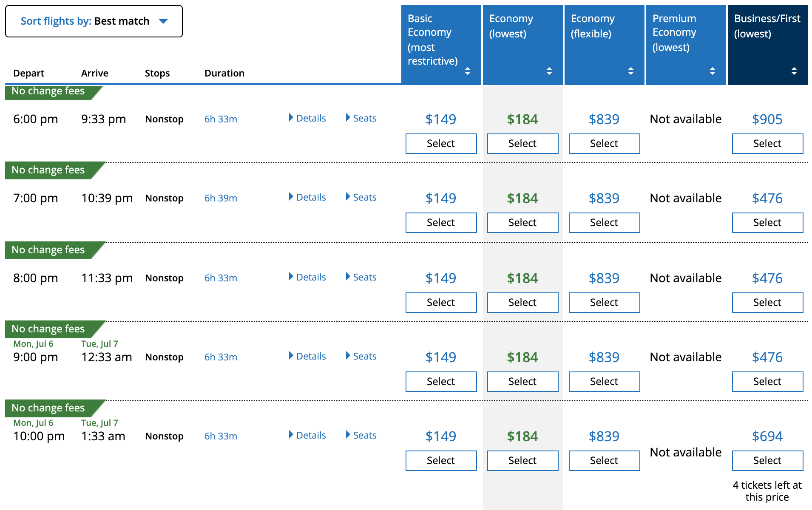
Task: Click the Economy (flexible) column header
Action: [605, 45]
